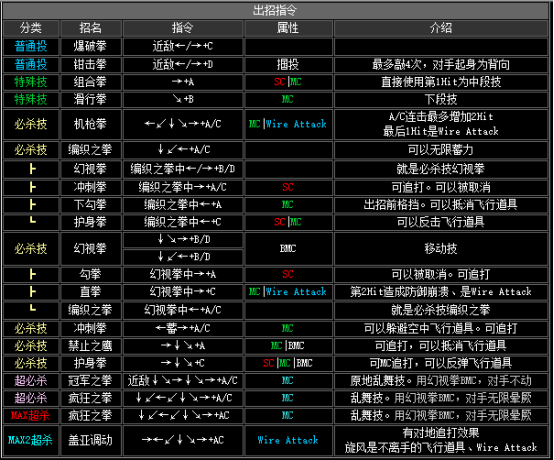The width and height of the screenshot is (554, 460).
Task: Click description 可以被取消。可追打
Action: tap(441, 275)
